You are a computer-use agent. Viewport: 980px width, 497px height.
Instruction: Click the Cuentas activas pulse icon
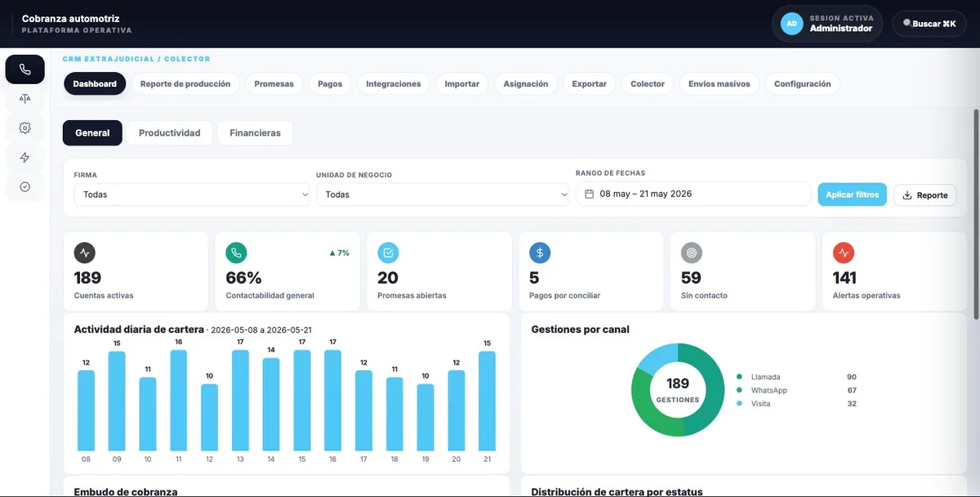pyautogui.click(x=84, y=253)
